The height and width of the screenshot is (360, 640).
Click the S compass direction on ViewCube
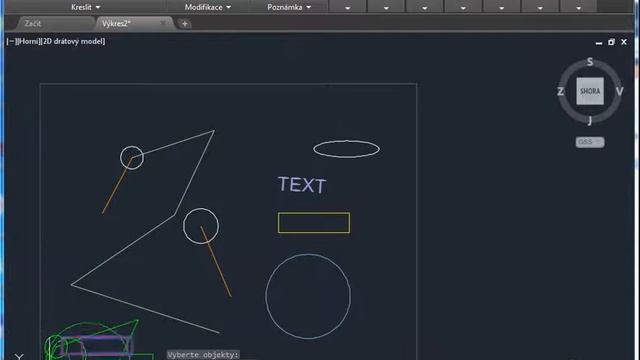pyautogui.click(x=590, y=62)
